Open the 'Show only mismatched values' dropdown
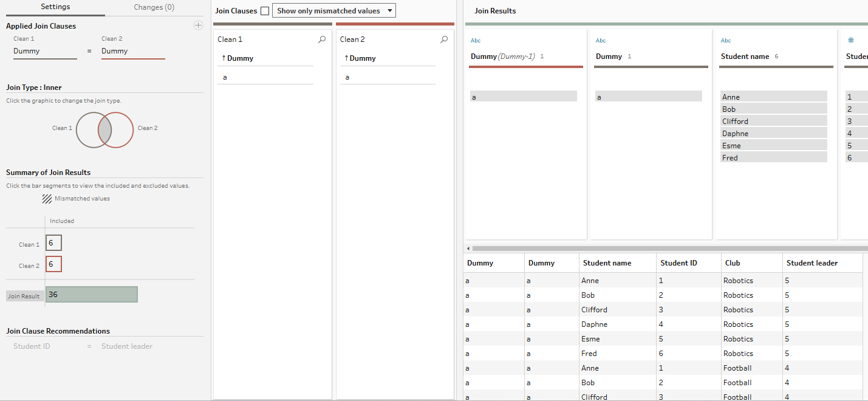The height and width of the screenshot is (401, 868). click(334, 11)
